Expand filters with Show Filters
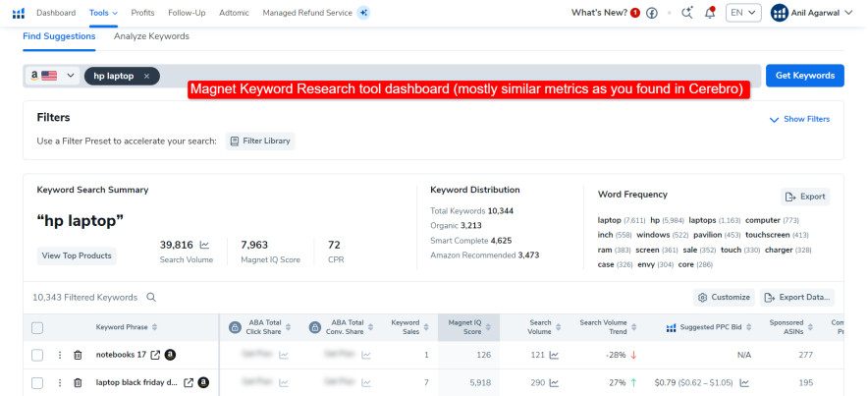Image resolution: width=868 pixels, height=396 pixels. tap(799, 119)
